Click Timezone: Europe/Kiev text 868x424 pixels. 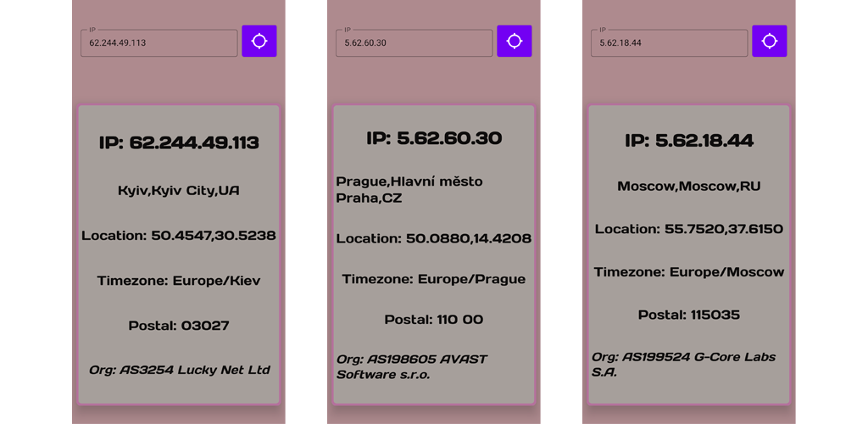click(179, 281)
